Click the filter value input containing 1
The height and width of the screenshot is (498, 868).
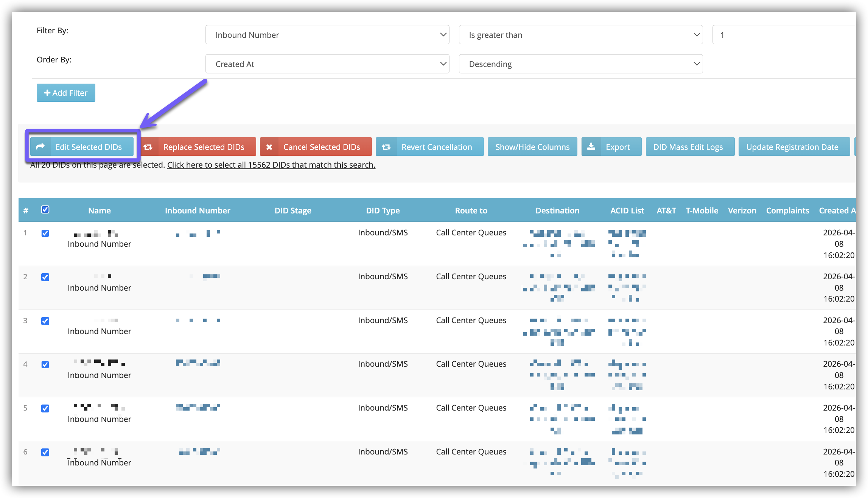(783, 35)
